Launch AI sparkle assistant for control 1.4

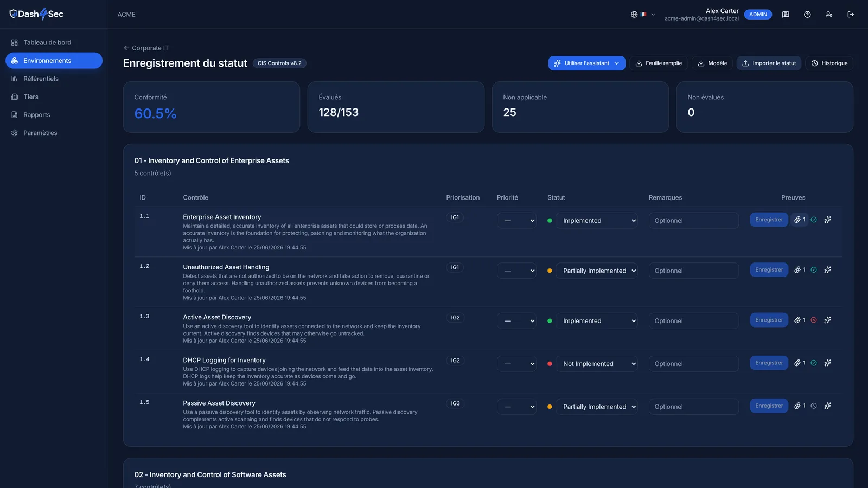(828, 363)
